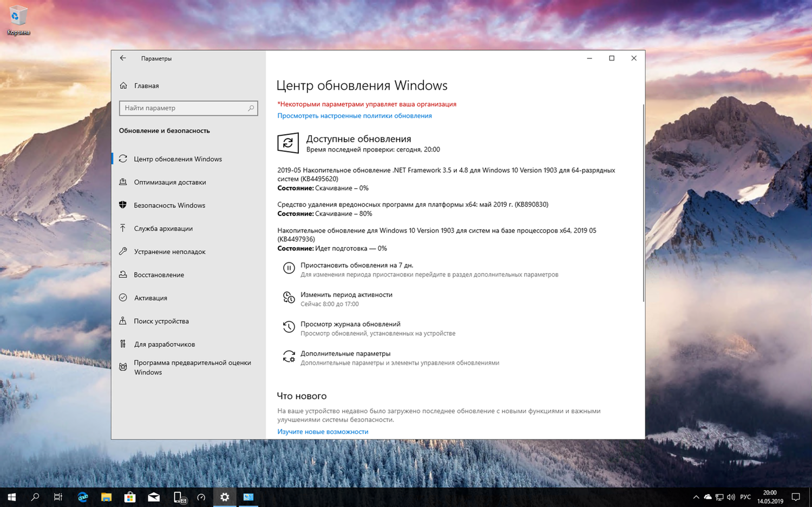Expand hidden tray icons chevron

pos(696,497)
